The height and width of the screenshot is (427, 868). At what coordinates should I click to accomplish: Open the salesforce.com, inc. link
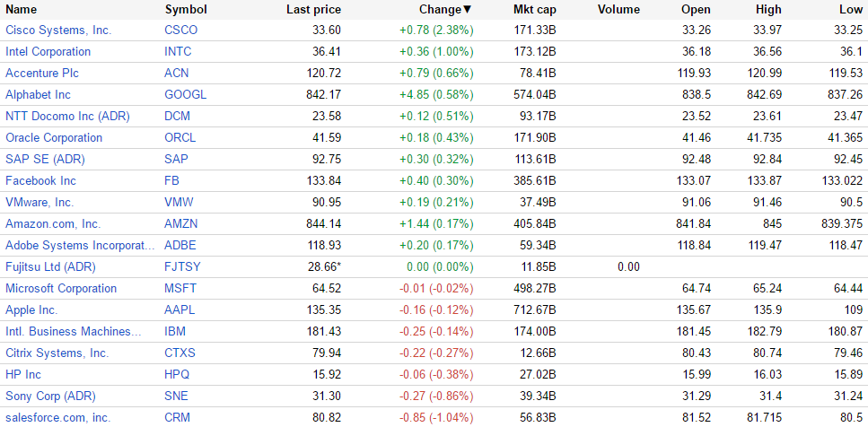coord(57,418)
